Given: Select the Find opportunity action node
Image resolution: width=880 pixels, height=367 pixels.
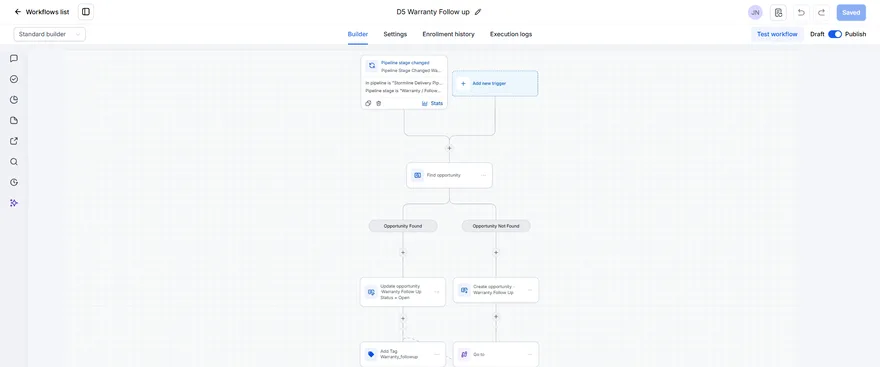Looking at the screenshot, I should [x=449, y=175].
